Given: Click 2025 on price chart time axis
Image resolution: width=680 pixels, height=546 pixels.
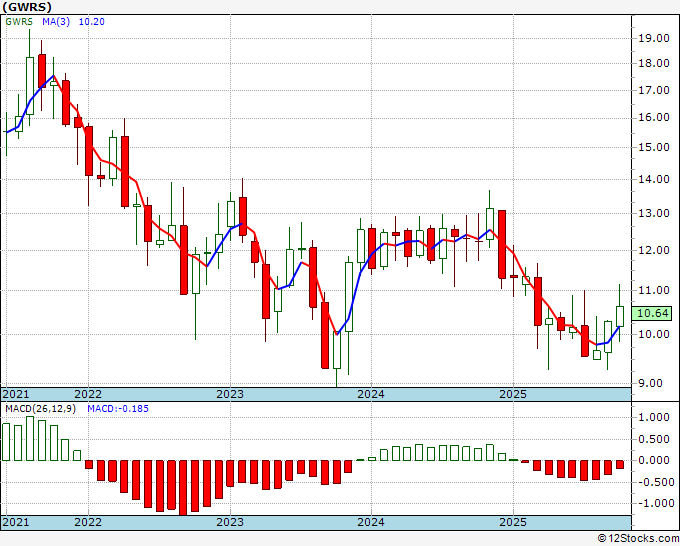Looking at the screenshot, I should click(x=513, y=394).
